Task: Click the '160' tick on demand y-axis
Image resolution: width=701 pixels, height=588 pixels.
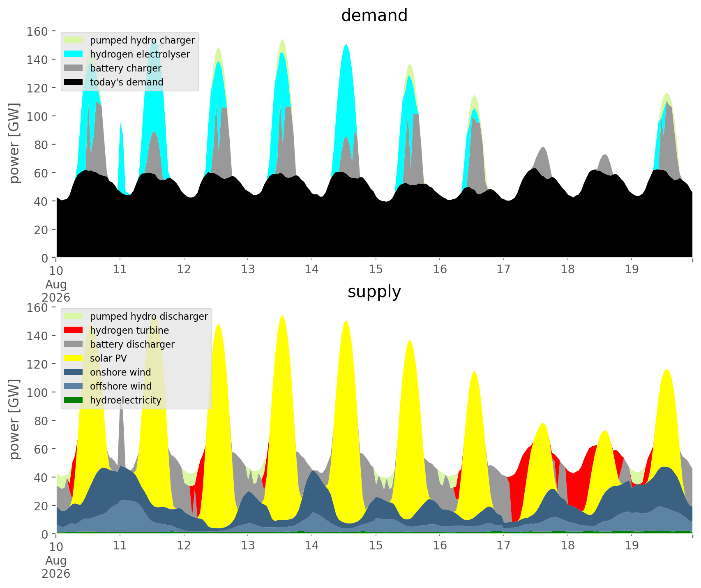Action: tap(37, 31)
